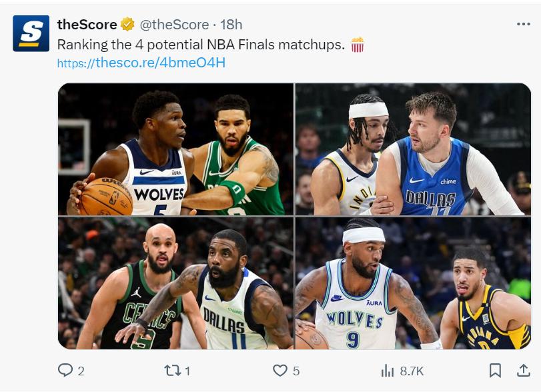View post analytics bar chart icon
541x392 pixels.
[x=388, y=370]
